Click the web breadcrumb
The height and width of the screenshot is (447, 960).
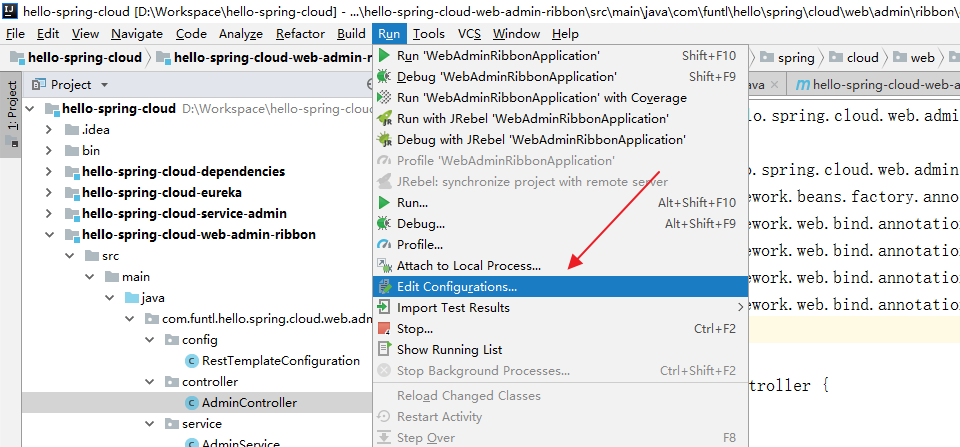(914, 58)
